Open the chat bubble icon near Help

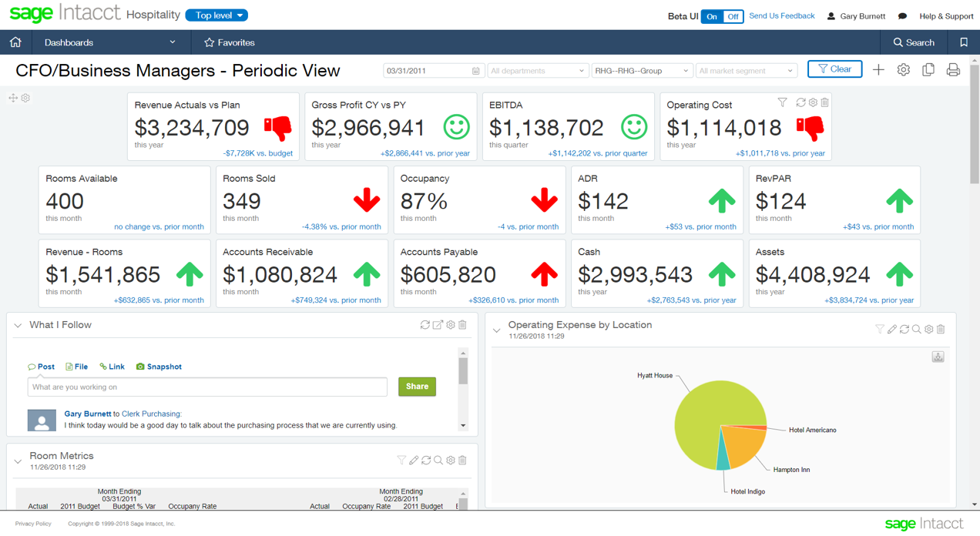(x=902, y=16)
